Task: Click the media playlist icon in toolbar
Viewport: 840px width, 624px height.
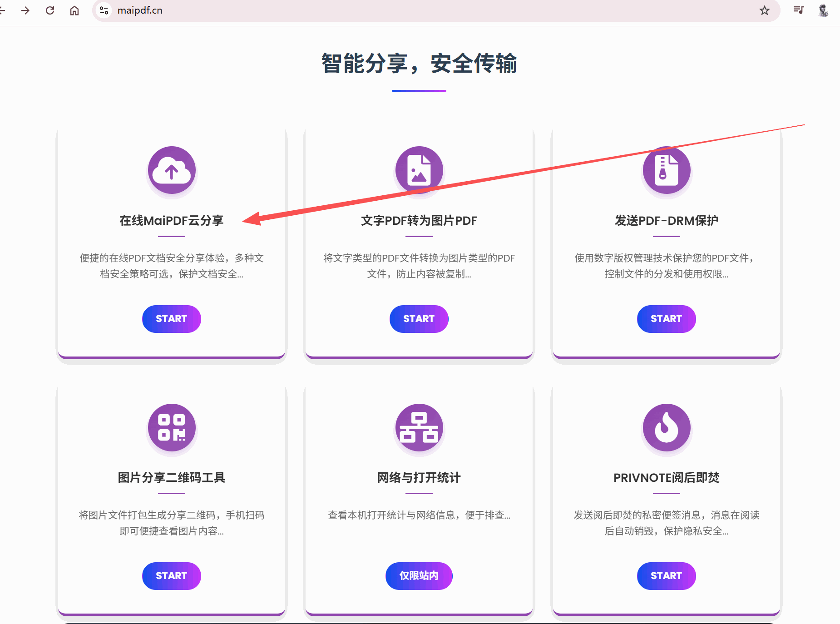Action: pyautogui.click(x=799, y=10)
